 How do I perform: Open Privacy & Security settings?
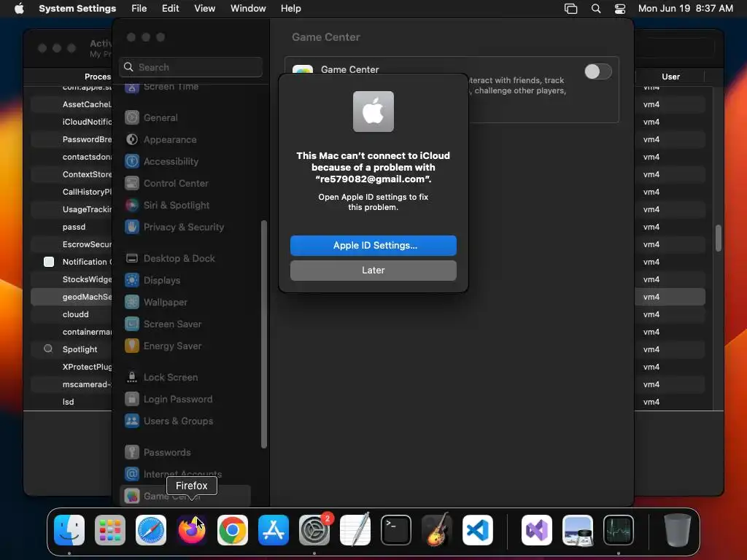coord(174,227)
